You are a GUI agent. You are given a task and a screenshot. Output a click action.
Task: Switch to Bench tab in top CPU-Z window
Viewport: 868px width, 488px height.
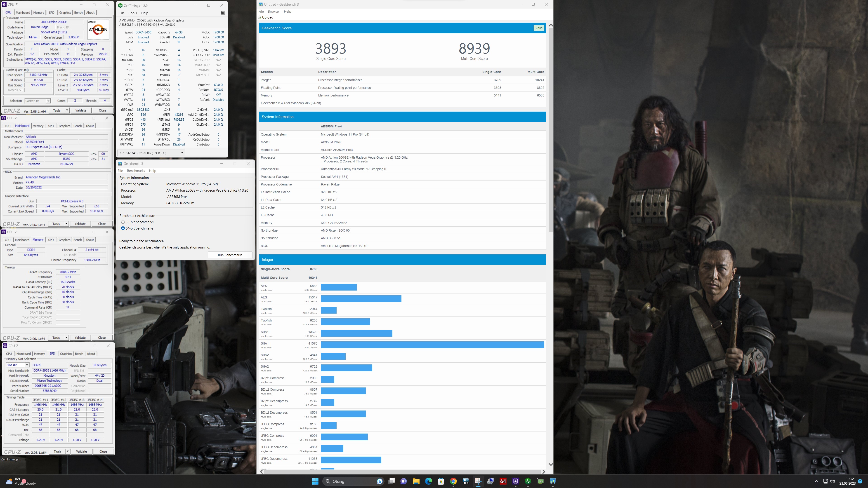tap(78, 12)
